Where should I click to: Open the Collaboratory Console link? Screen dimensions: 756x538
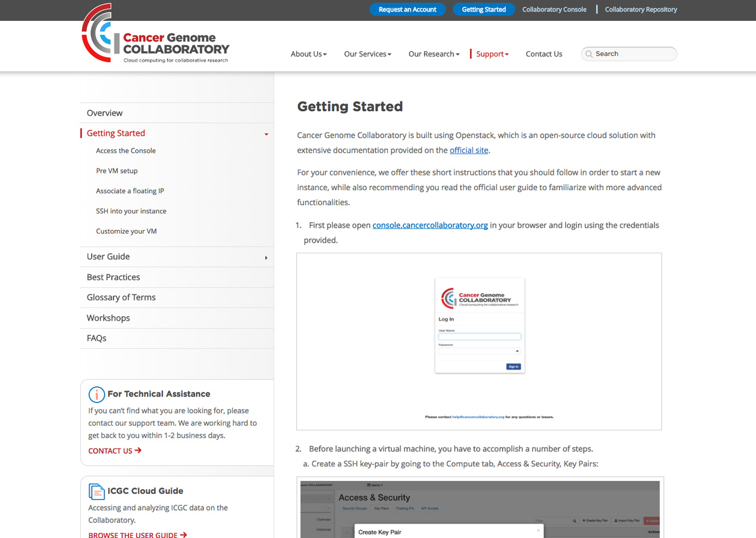click(554, 10)
